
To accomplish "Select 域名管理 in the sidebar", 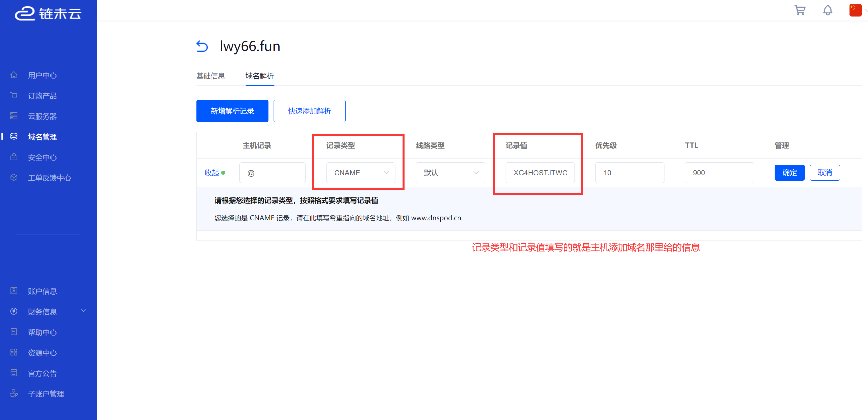I will tap(42, 137).
